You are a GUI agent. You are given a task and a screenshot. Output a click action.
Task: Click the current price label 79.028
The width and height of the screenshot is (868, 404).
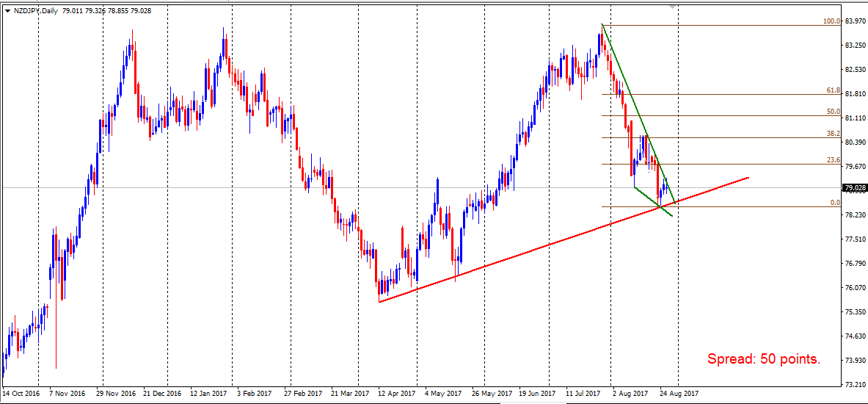[853, 188]
